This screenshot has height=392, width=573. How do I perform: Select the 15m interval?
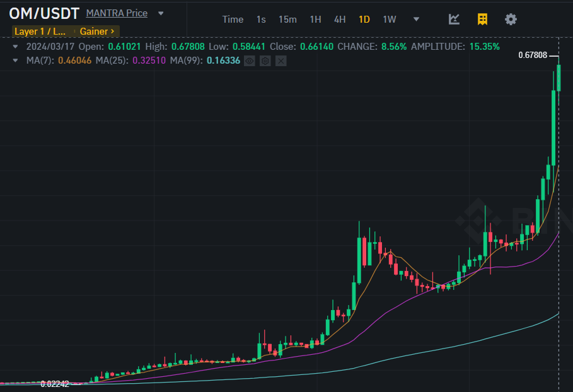pyautogui.click(x=287, y=20)
